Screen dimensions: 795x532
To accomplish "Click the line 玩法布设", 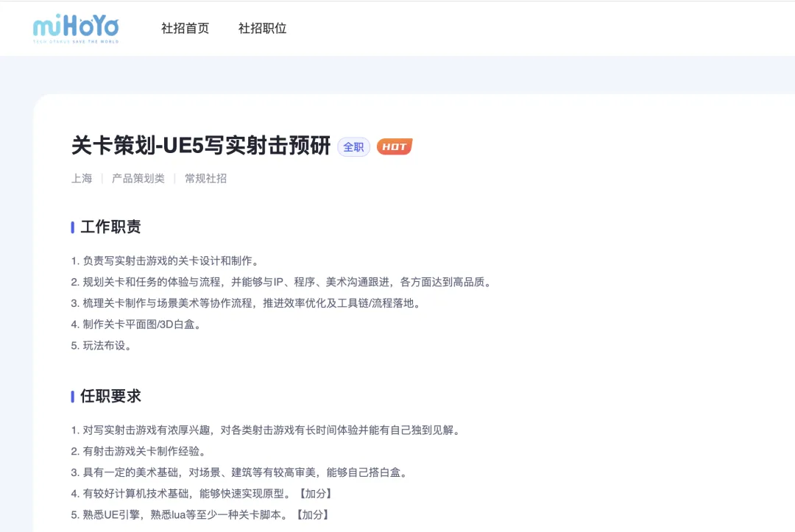I will (x=102, y=346).
